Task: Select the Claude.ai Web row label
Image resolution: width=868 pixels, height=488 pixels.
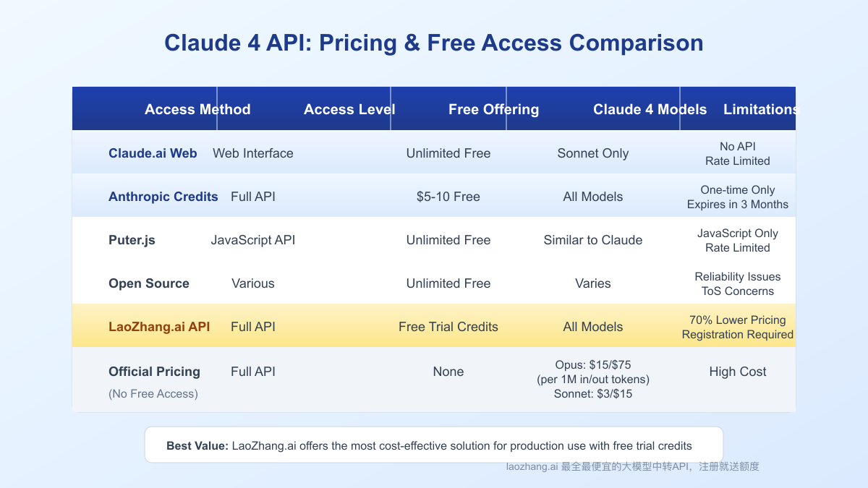Action: point(153,153)
